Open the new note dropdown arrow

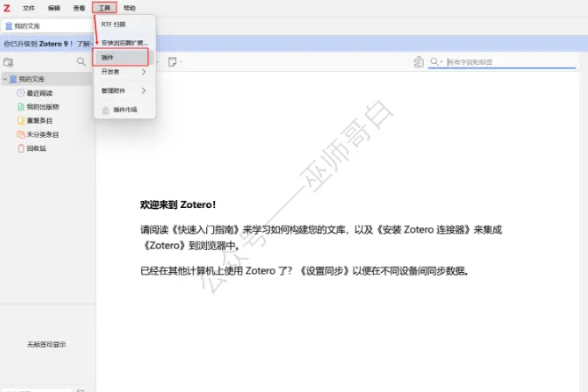180,62
